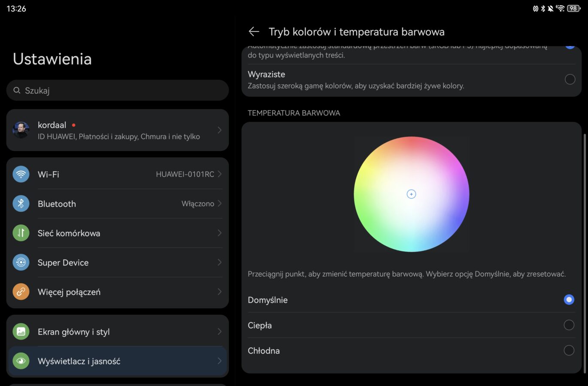Viewport: 588px width, 386px height.
Task: Tap the Bluetooth icon in settings list
Action: pos(21,204)
